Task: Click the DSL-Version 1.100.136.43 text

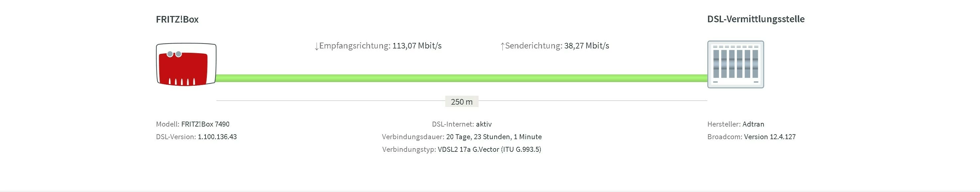Action: point(196,137)
